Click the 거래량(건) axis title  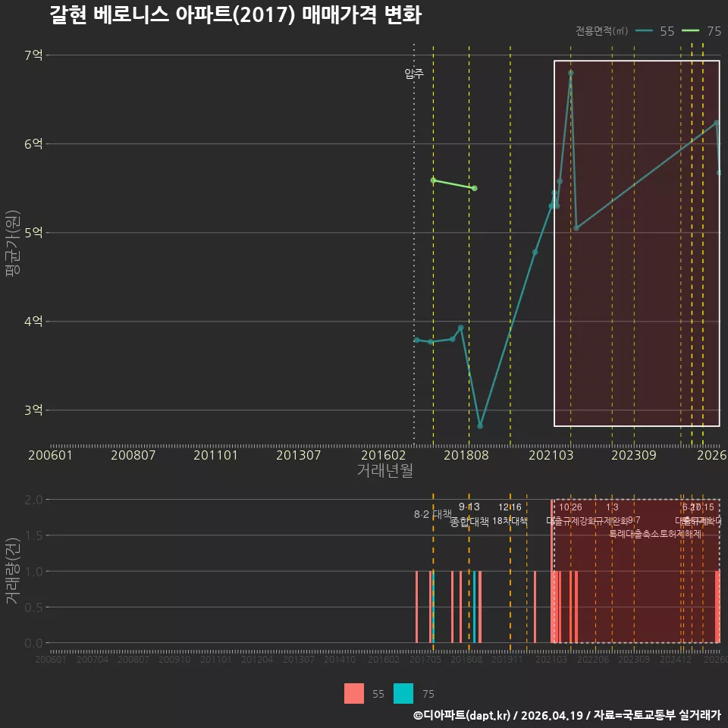tap(13, 571)
